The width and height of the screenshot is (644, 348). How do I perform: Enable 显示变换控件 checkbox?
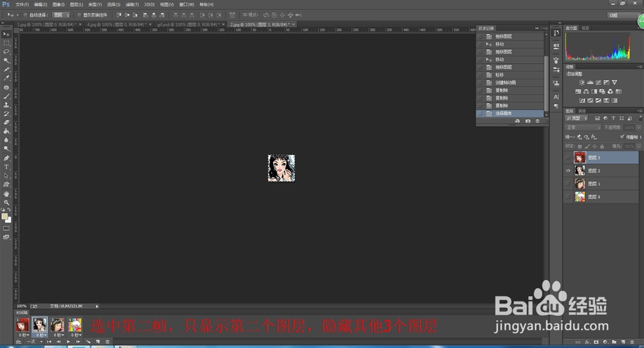(x=79, y=15)
